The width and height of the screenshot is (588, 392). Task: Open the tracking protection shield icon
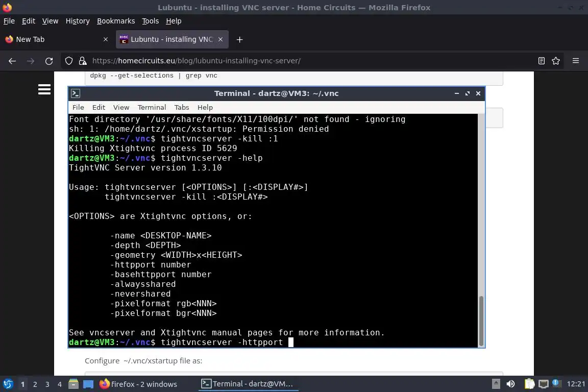coord(68,61)
